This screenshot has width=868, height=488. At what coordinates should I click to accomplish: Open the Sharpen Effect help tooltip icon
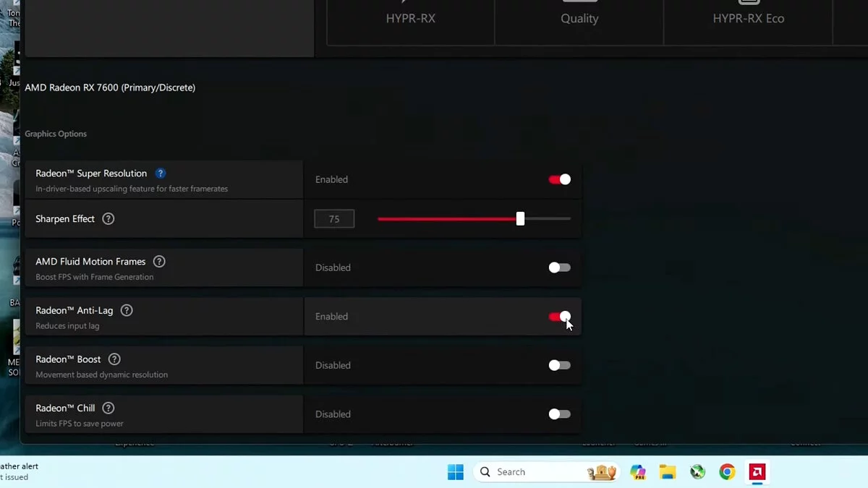(109, 218)
